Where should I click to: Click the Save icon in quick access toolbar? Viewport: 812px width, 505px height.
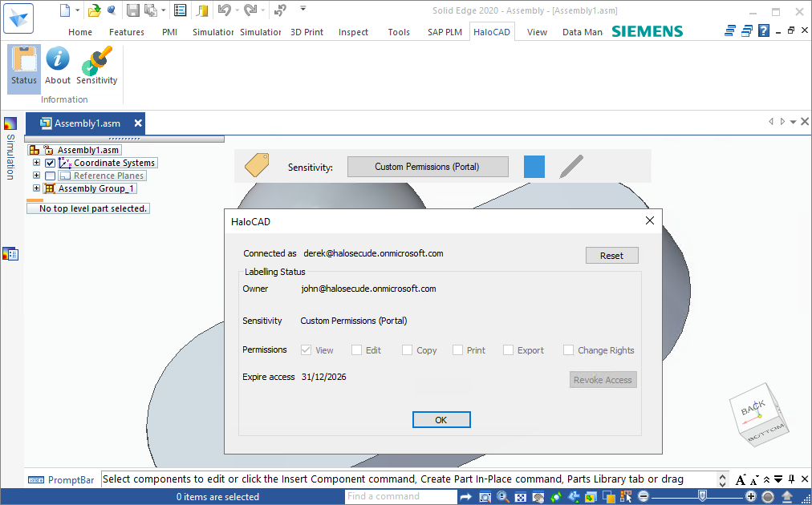pyautogui.click(x=132, y=10)
